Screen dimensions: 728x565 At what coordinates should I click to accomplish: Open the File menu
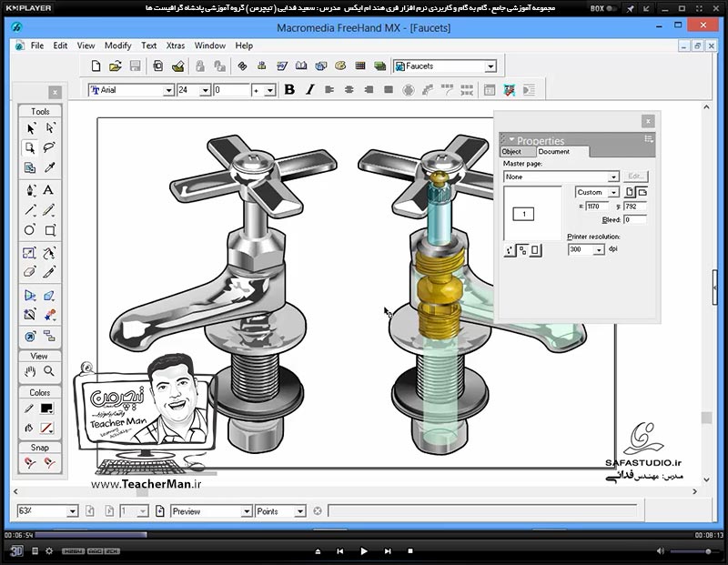coord(37,45)
